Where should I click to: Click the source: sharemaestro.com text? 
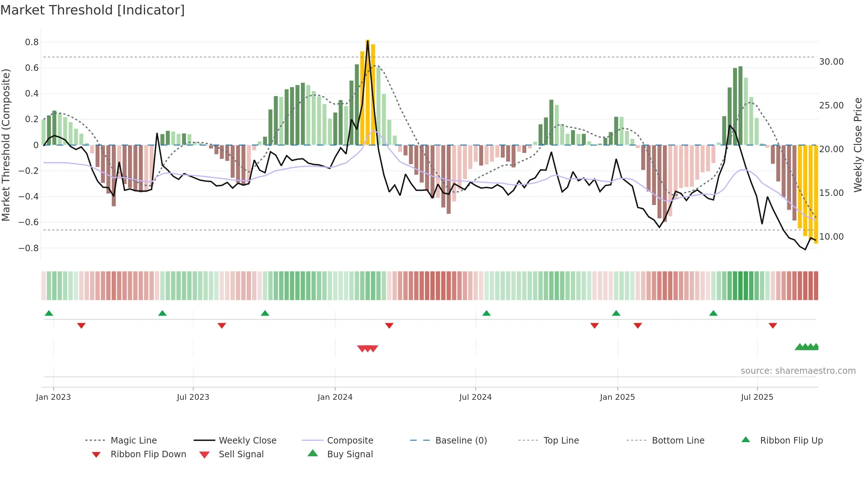[x=798, y=371]
